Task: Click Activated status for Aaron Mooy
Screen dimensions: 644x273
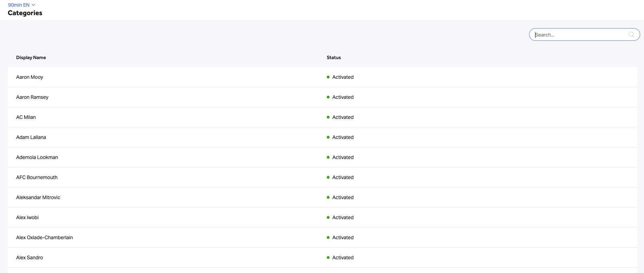Action: pyautogui.click(x=340, y=77)
